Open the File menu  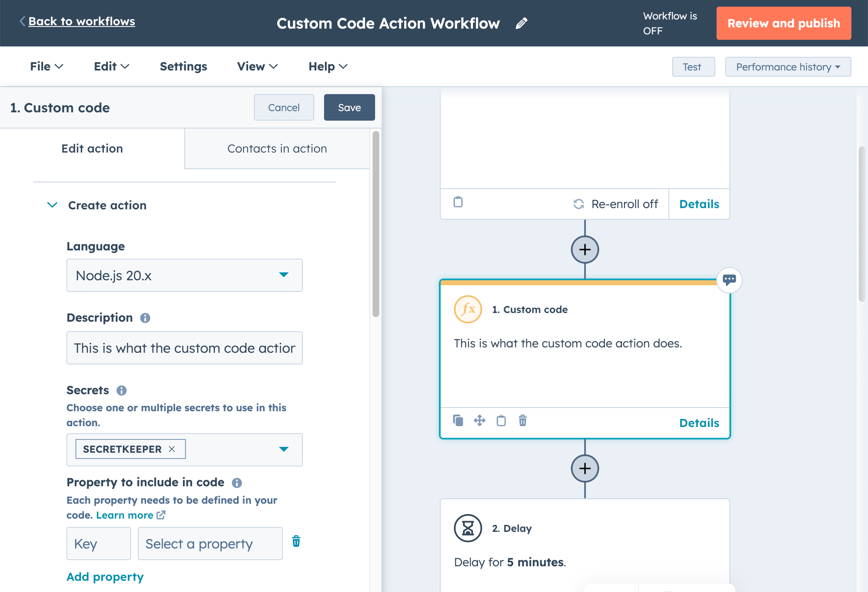46,66
